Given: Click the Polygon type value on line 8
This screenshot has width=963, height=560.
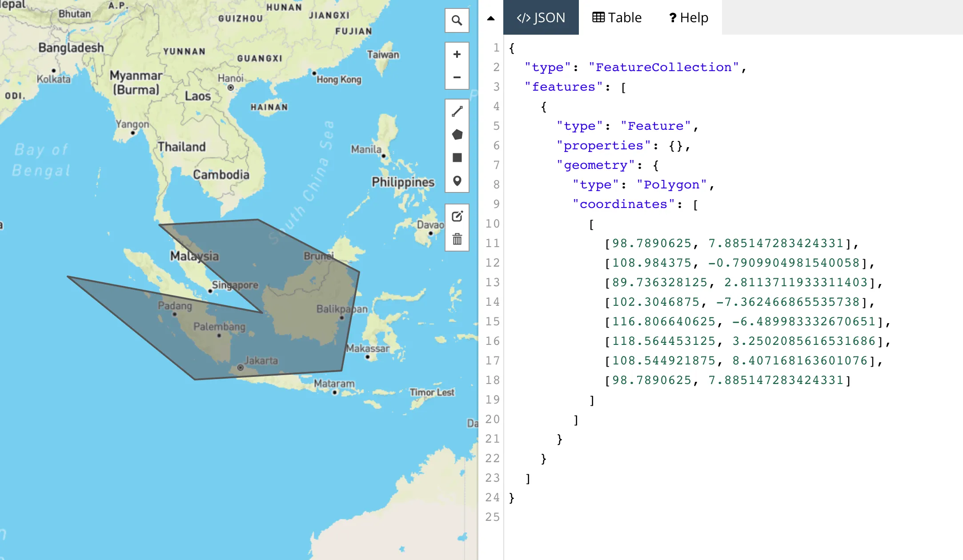Looking at the screenshot, I should pyautogui.click(x=671, y=184).
